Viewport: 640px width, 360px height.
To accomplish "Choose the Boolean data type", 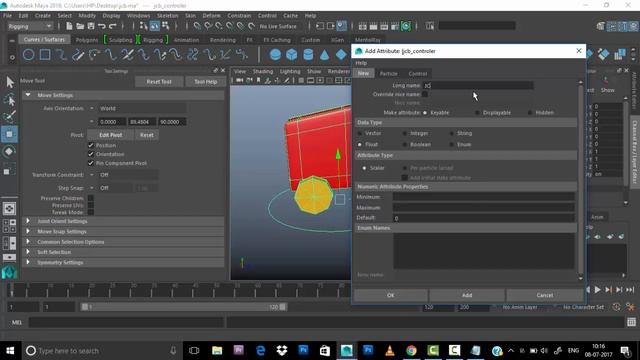I will [x=404, y=144].
